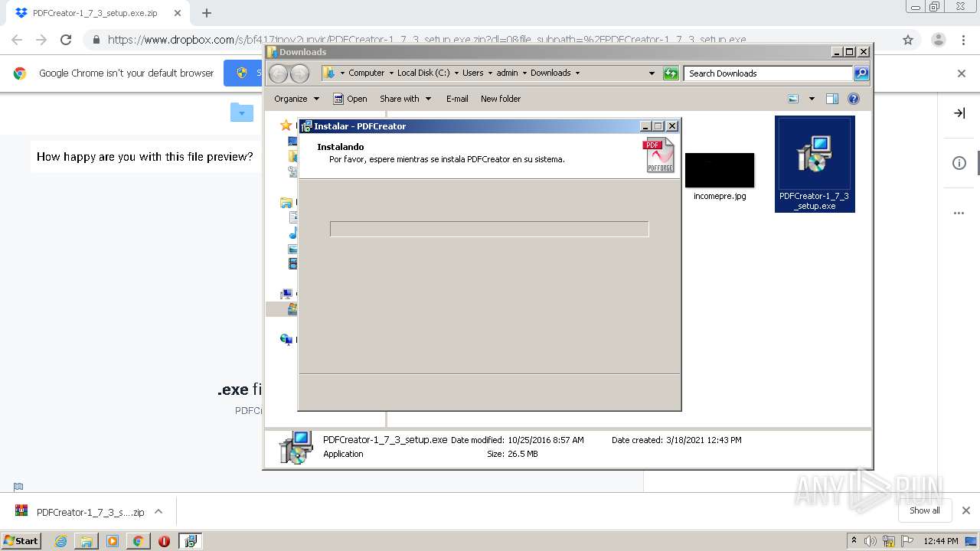Click the Dropbox folder icon on page
This screenshot has height=551, width=980.
(241, 112)
